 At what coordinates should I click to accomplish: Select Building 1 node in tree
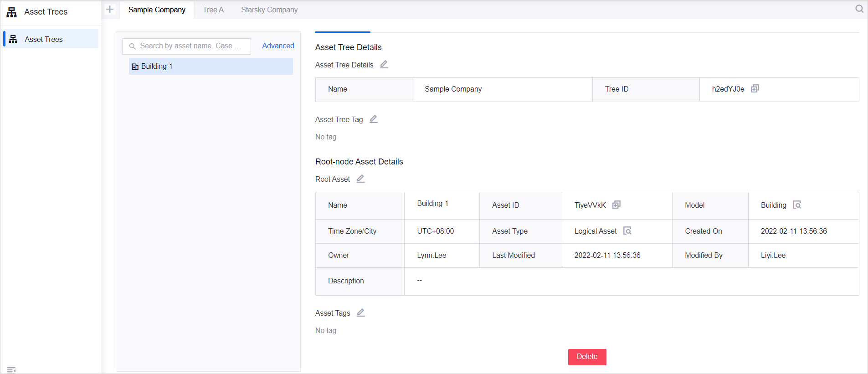[x=157, y=67]
